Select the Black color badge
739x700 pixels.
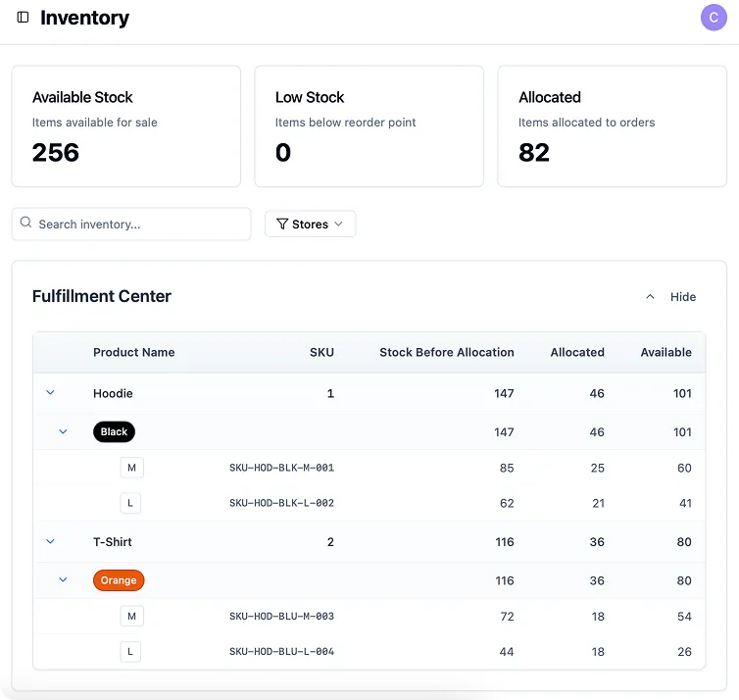114,431
